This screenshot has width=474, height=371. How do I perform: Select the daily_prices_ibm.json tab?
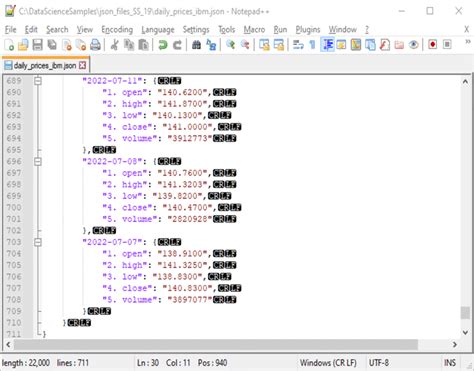[x=45, y=66]
